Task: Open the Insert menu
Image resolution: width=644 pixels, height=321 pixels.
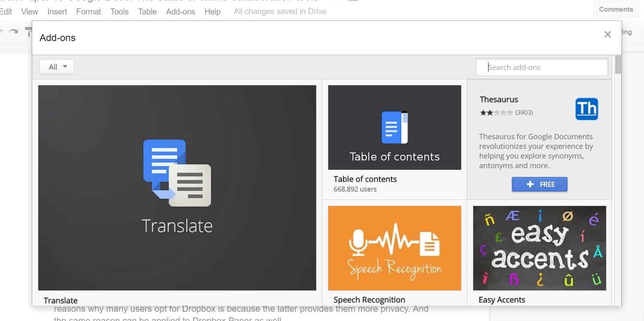Action: pyautogui.click(x=57, y=12)
